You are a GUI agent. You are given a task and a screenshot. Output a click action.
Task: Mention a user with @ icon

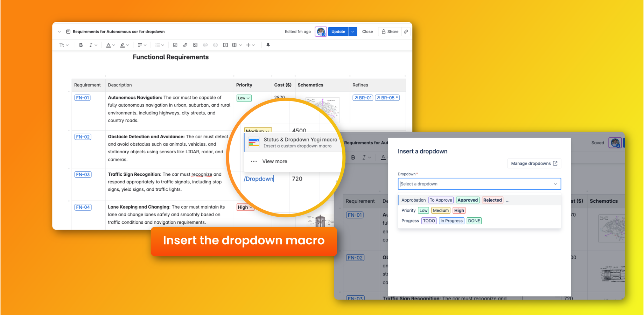[205, 45]
